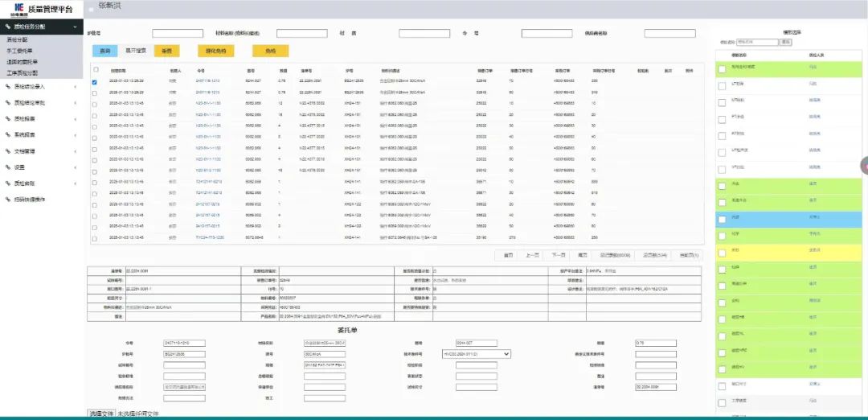Click the 质检报表 sidebar icon
The height and width of the screenshot is (420, 868).
[x=8, y=118]
